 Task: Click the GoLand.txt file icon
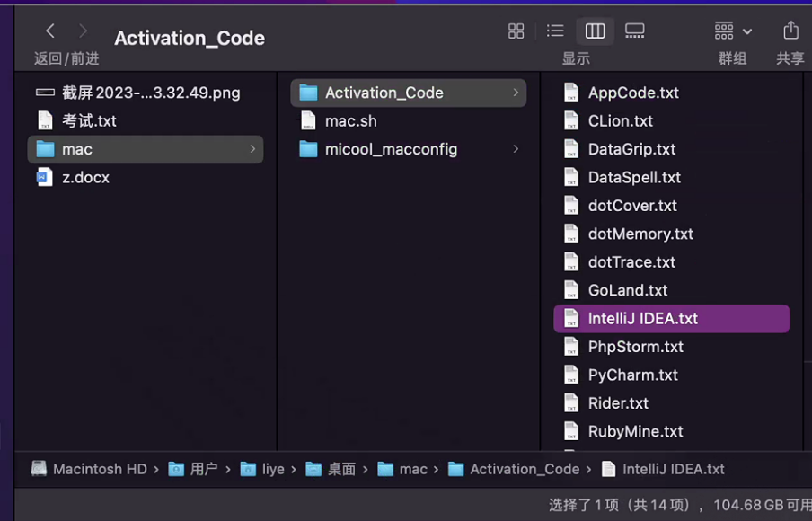tap(570, 290)
